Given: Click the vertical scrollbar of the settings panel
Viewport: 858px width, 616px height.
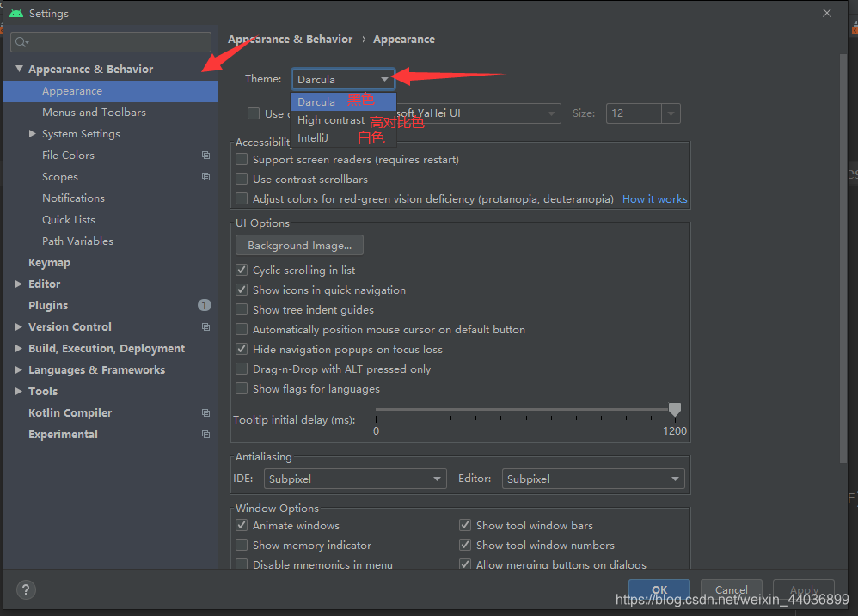Looking at the screenshot, I should point(843,259).
